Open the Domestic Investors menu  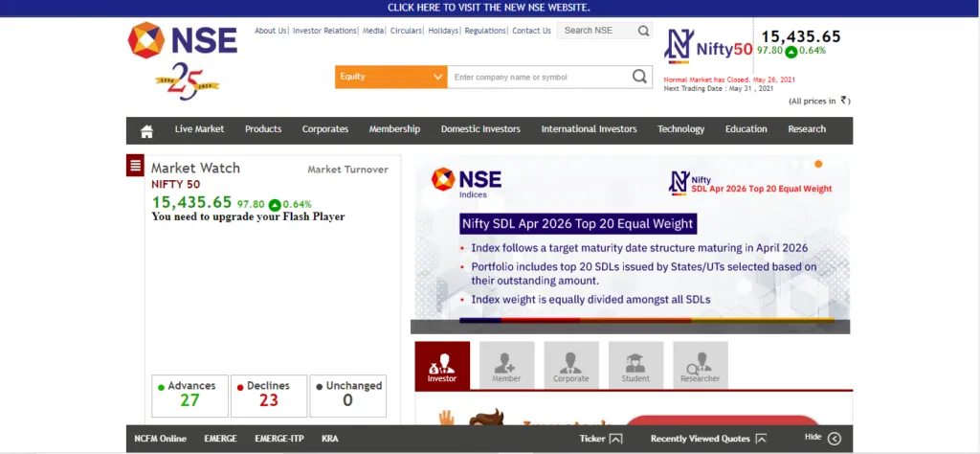coord(480,128)
